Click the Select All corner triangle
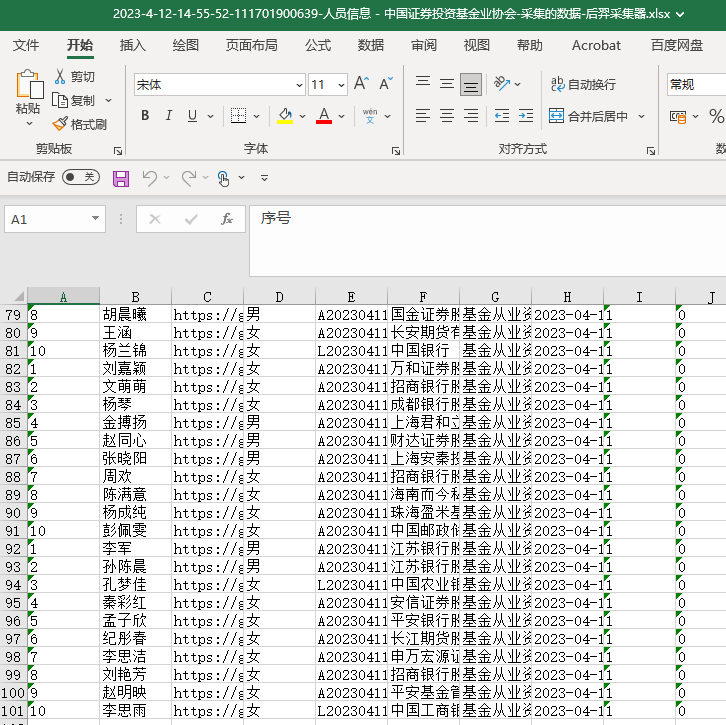Screen dimensions: 726x725 point(19,296)
